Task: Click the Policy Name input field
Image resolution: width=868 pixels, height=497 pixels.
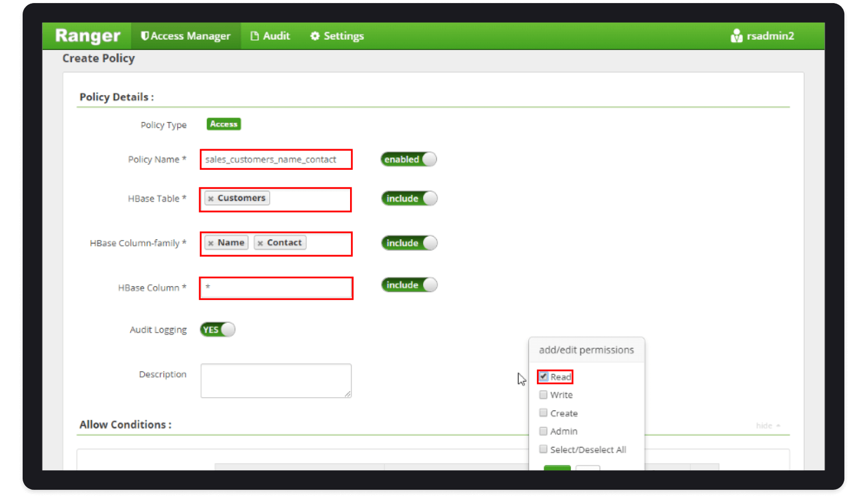Action: click(x=276, y=159)
